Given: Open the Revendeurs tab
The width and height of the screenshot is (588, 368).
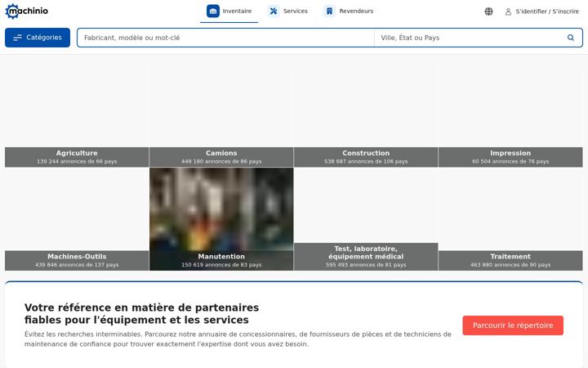Looking at the screenshot, I should click(349, 11).
